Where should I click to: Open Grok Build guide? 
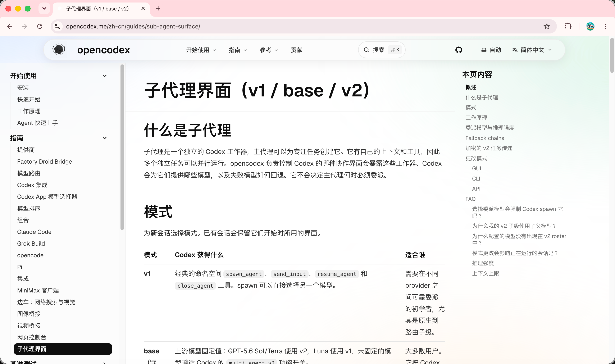click(31, 244)
